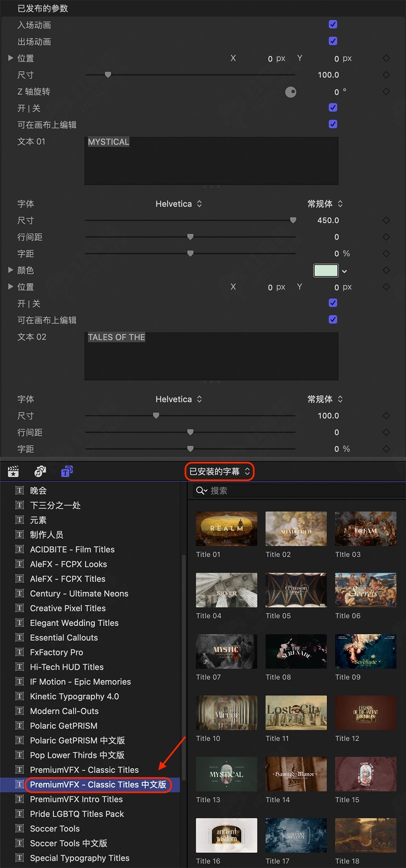Expand the 位置 triangle below 颜色
The image size is (406, 868).
(x=10, y=287)
